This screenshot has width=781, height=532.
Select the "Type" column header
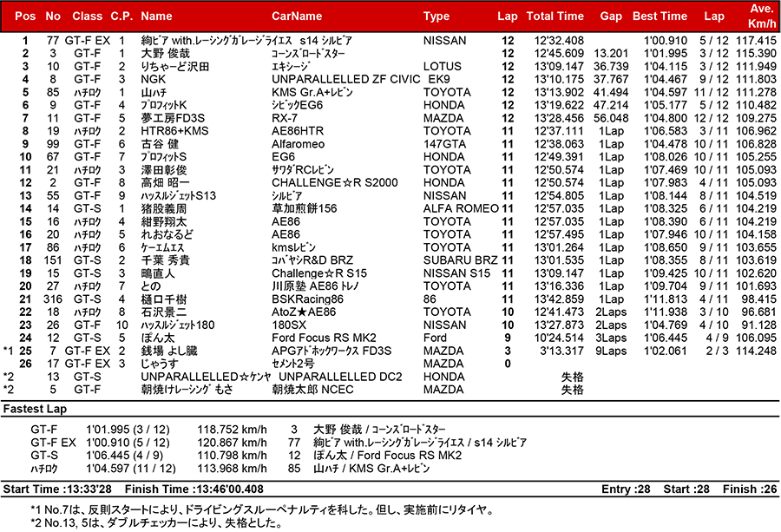436,16
